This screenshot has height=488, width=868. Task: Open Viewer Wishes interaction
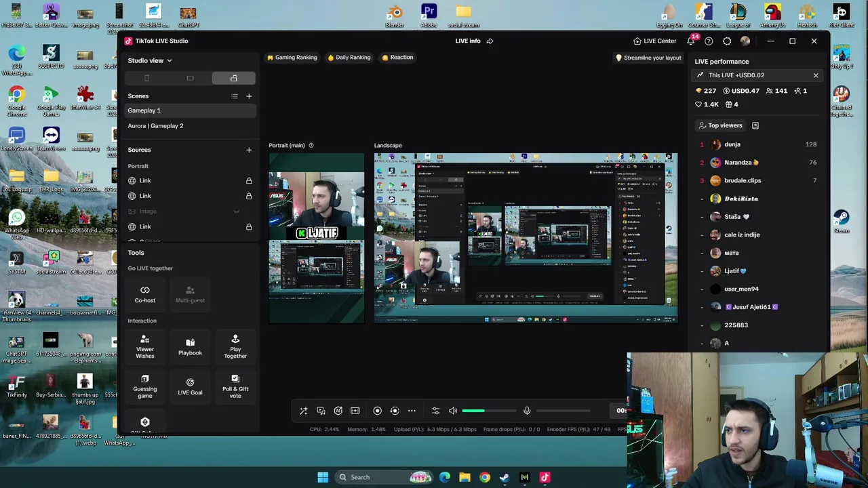point(144,347)
